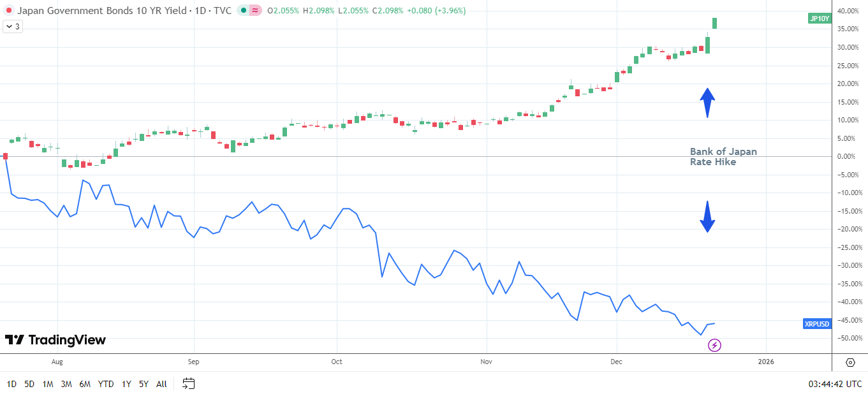This screenshot has height=396, width=868.
Task: Choose the YTD time range
Action: [106, 384]
